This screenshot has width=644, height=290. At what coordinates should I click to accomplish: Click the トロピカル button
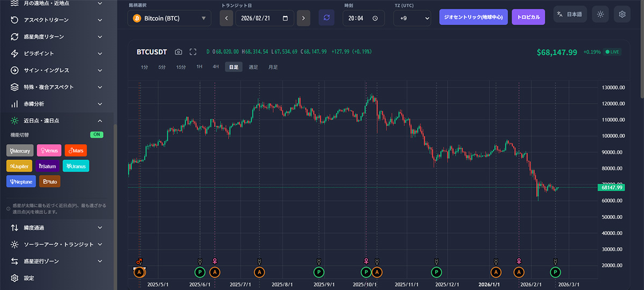coord(528,17)
